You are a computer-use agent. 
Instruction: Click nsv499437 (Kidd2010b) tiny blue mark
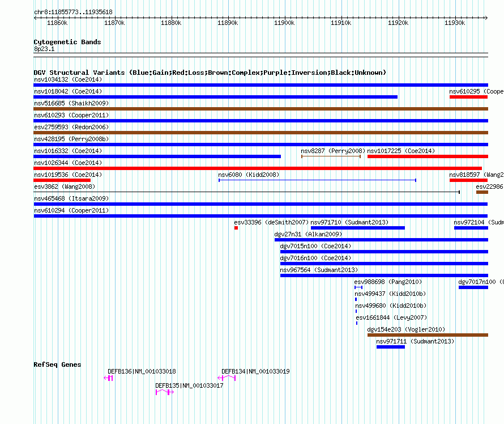(x=356, y=299)
